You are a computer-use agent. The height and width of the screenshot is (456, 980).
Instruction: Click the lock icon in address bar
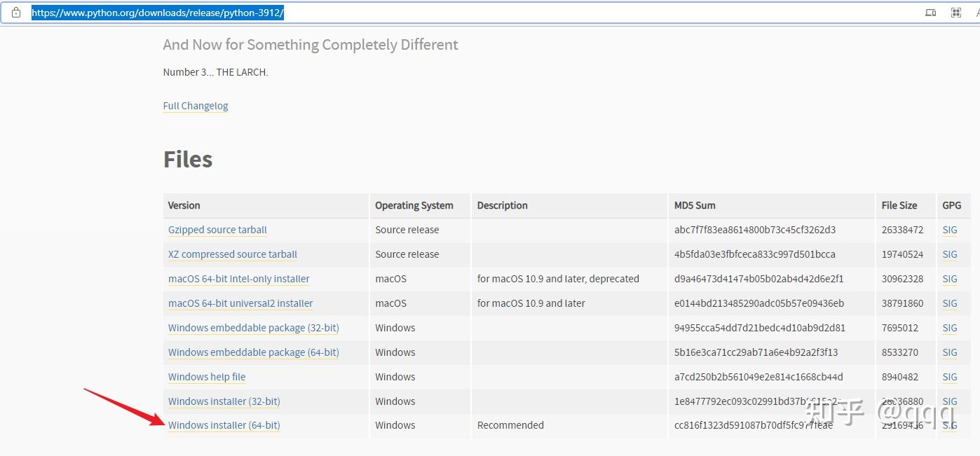point(16,13)
